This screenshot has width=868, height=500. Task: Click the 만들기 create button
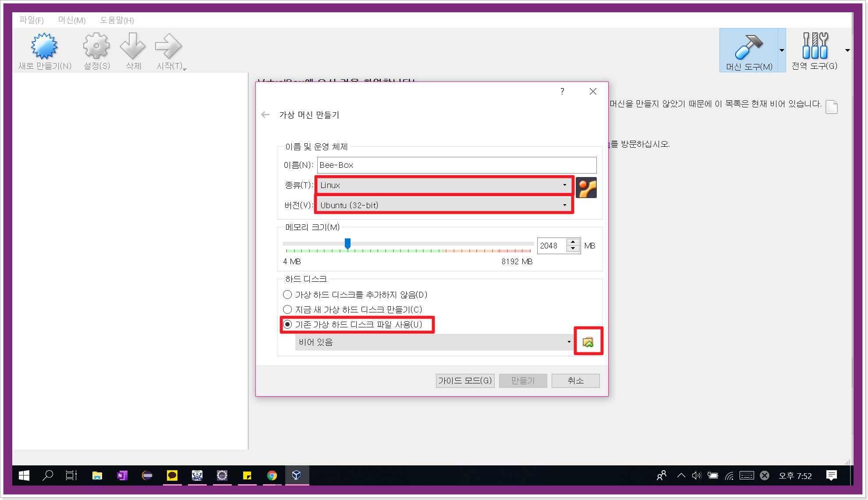click(523, 381)
